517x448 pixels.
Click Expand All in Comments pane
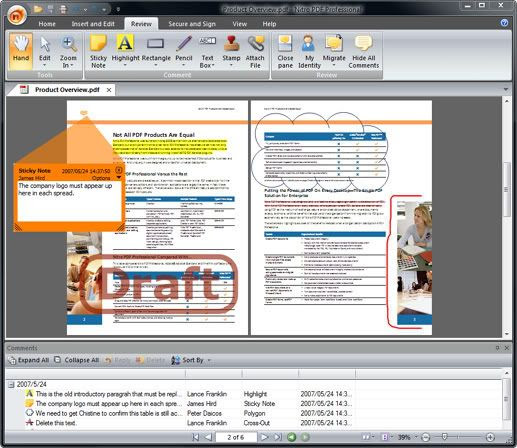[29, 360]
